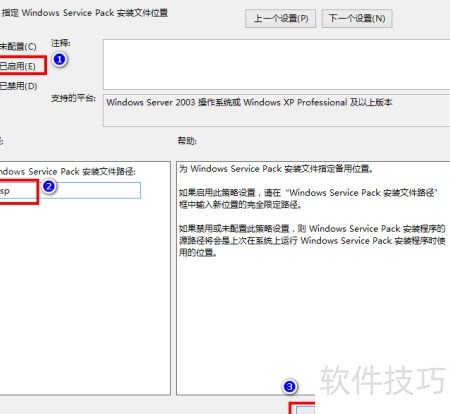Select the 已启用(E) option
The height and width of the screenshot is (414, 450).
(18, 66)
